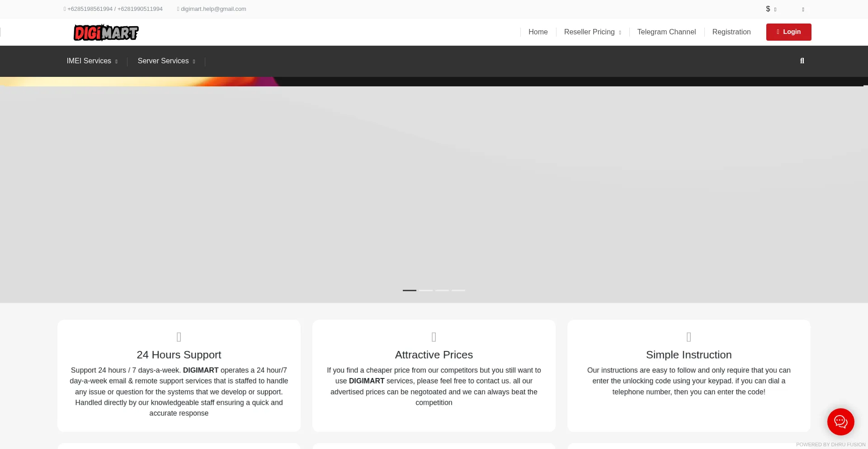Click the phone number in top bar
Viewport: 868px width, 449px height.
click(114, 9)
